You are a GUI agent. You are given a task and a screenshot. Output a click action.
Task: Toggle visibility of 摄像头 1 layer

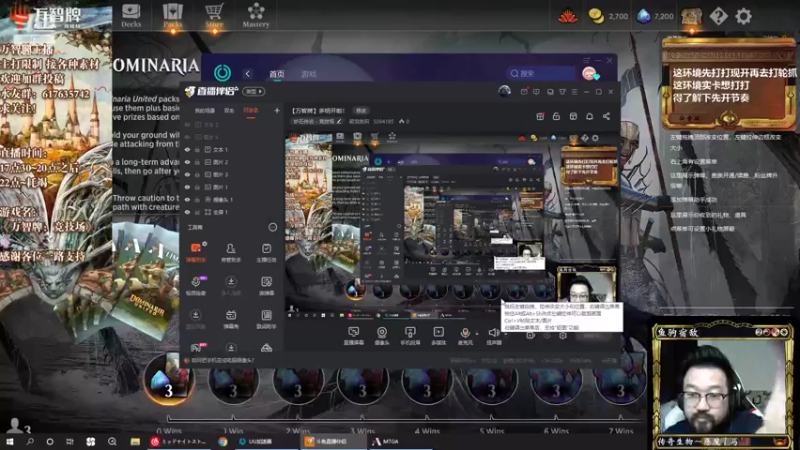187,199
